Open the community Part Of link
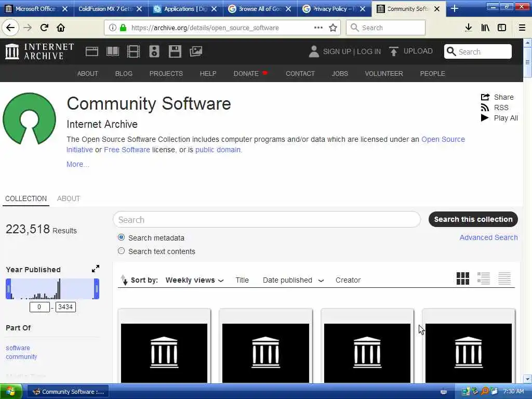Screen dimensions: 532x399 [x=21, y=356]
